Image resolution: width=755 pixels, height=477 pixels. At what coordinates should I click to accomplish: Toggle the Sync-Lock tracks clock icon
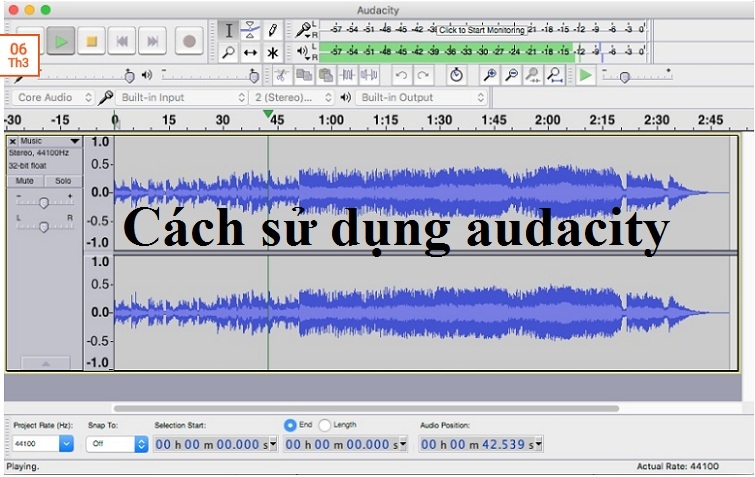pos(456,75)
